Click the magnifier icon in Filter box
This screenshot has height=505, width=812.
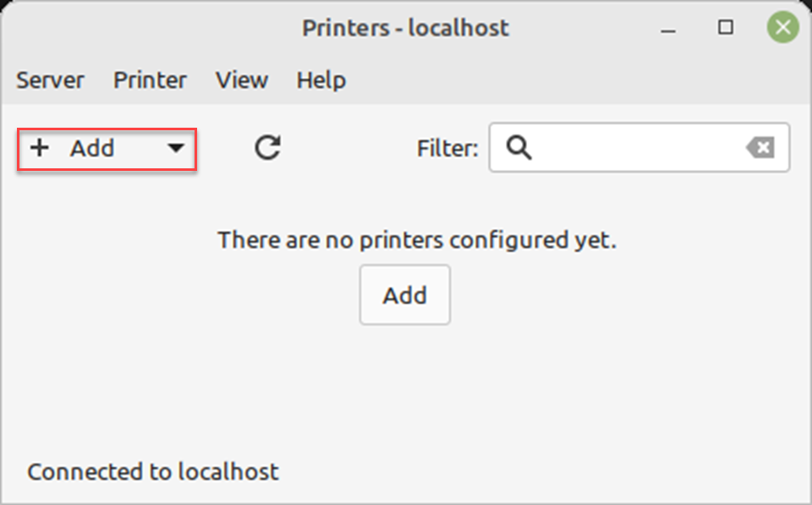tap(518, 148)
